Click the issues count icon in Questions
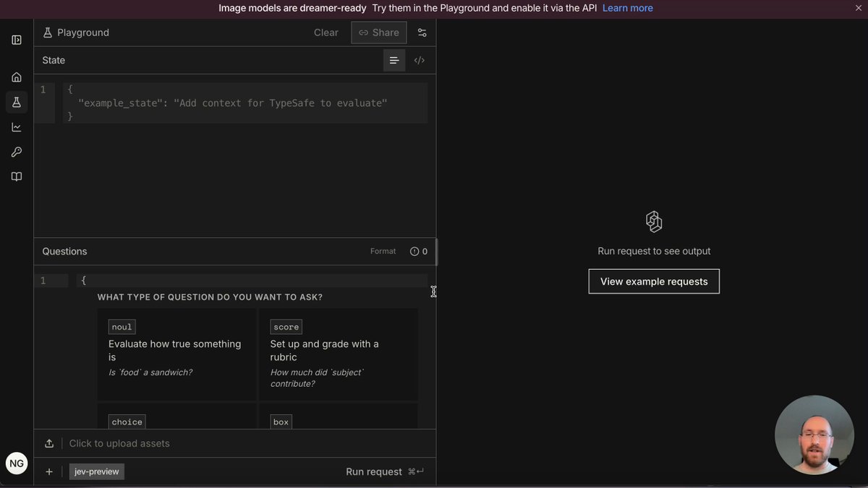 coord(419,252)
